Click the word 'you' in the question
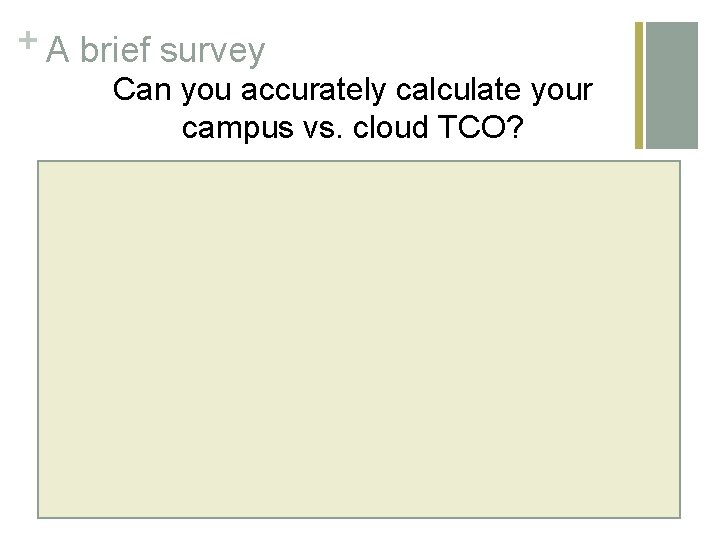The image size is (720, 540). [x=206, y=92]
